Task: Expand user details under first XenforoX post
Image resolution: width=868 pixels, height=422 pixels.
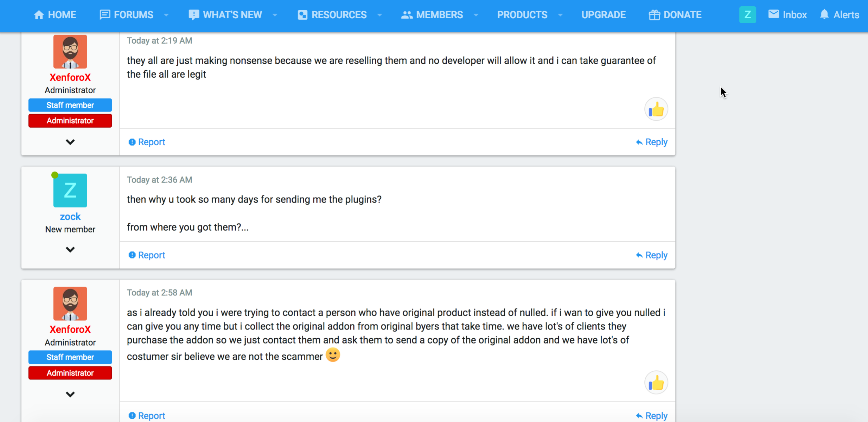Action: pos(70,142)
